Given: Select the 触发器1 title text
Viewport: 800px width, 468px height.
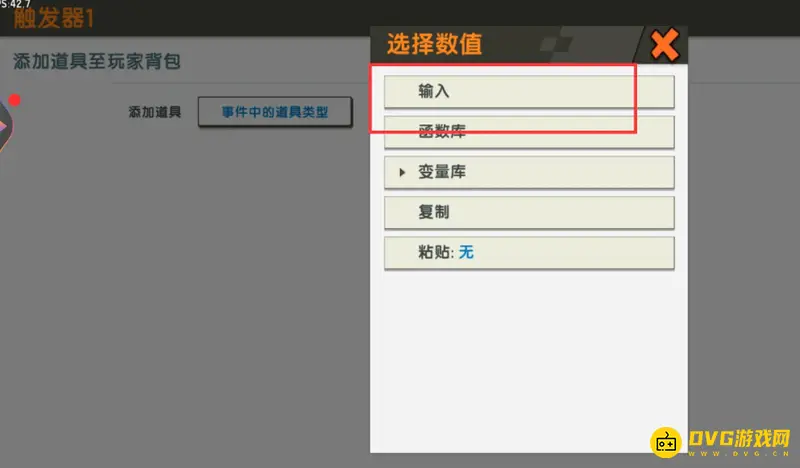Looking at the screenshot, I should pyautogui.click(x=54, y=18).
